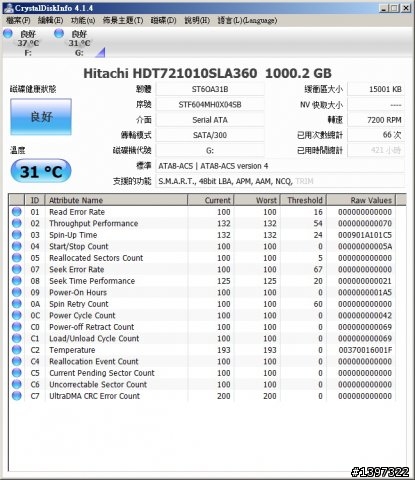Click the CrystalDiskInfo title bar icon
Viewport: 415px width, 480px height.
point(8,8)
